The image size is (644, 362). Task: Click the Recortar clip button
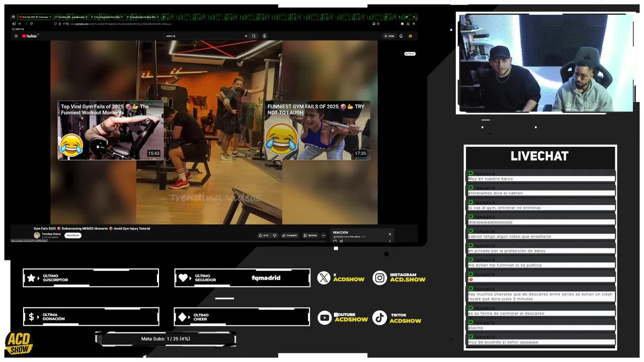(310, 235)
